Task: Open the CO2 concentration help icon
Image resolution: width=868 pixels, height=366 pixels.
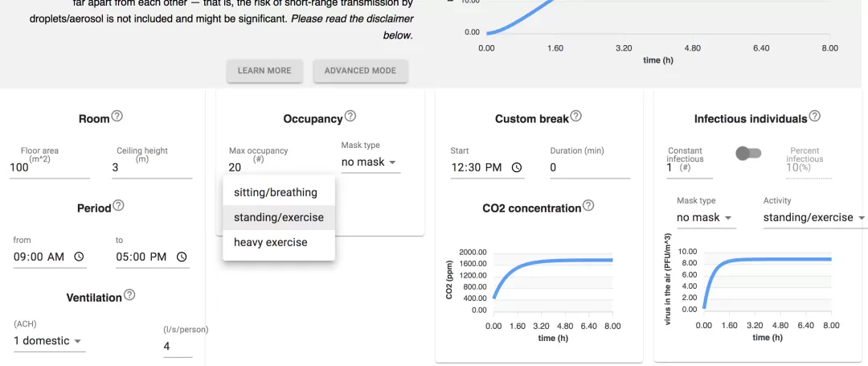Action: point(588,205)
